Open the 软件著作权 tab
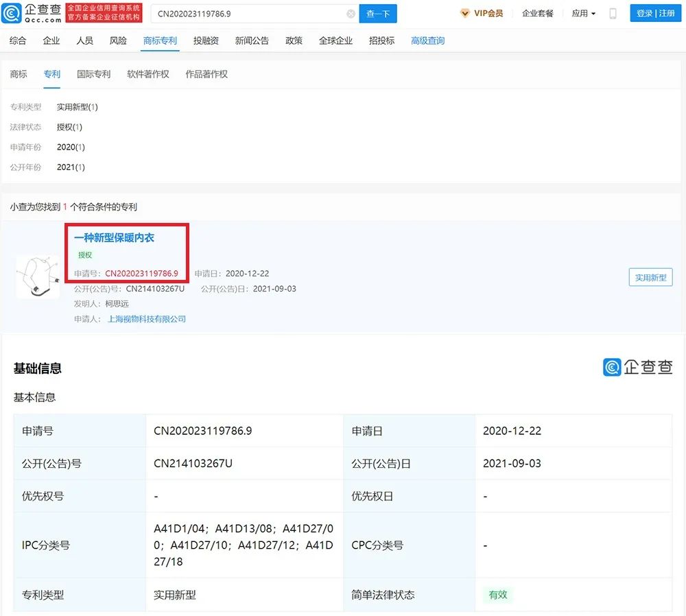Viewport: 686px width, 616px height. point(147,74)
